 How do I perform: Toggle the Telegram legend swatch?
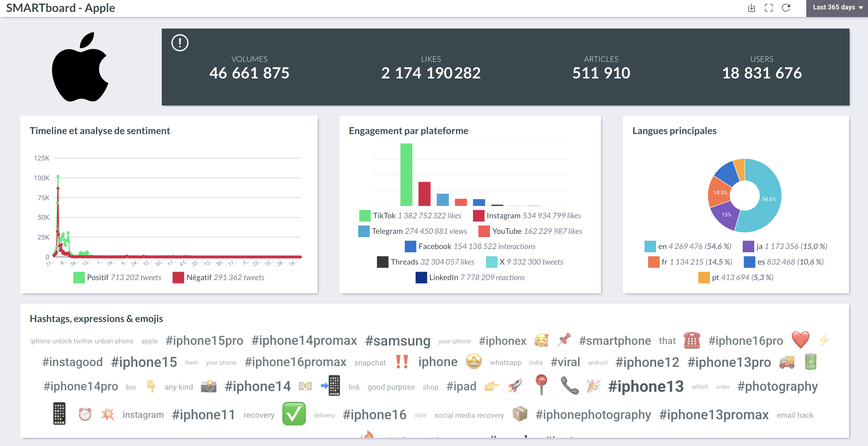(x=364, y=231)
